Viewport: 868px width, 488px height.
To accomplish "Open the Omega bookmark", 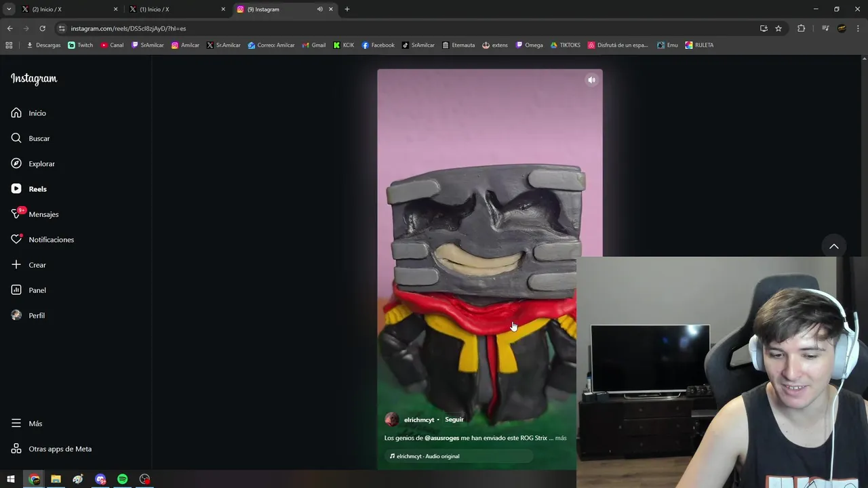I will coord(529,45).
